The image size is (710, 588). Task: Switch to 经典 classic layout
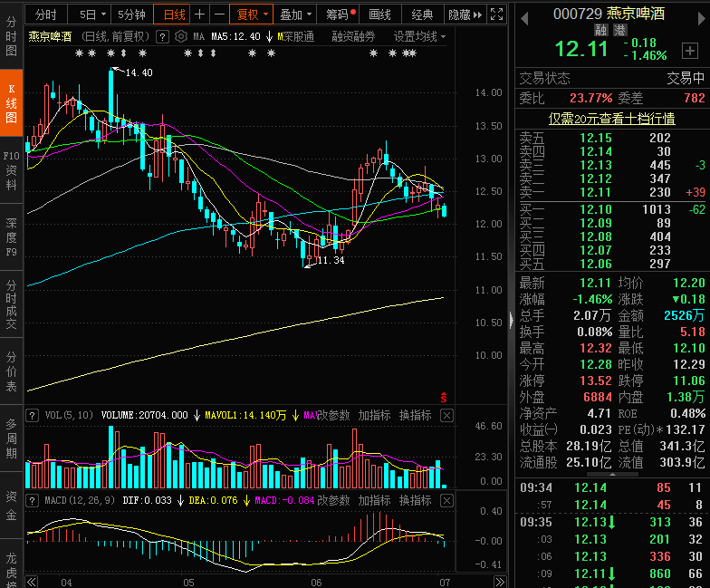pos(422,14)
